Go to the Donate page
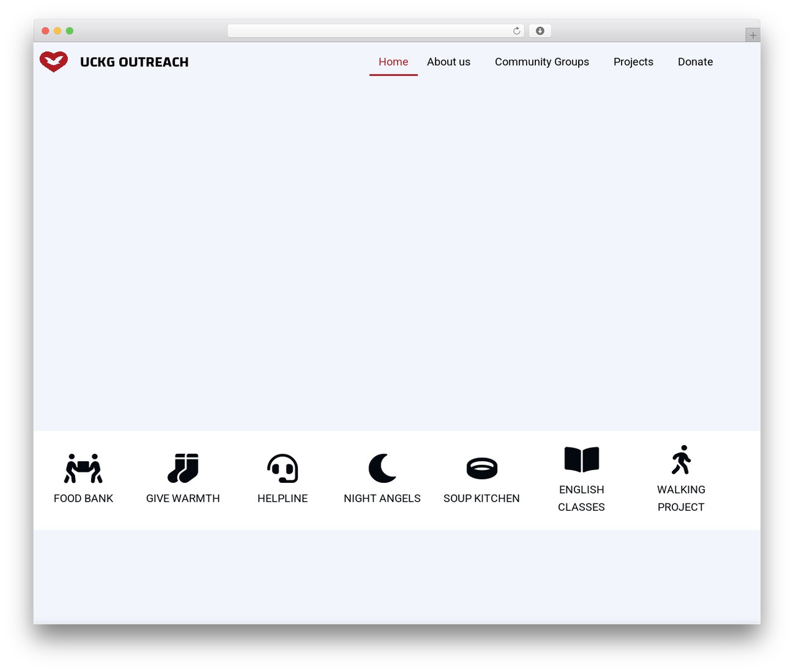794x672 pixels. click(x=695, y=62)
